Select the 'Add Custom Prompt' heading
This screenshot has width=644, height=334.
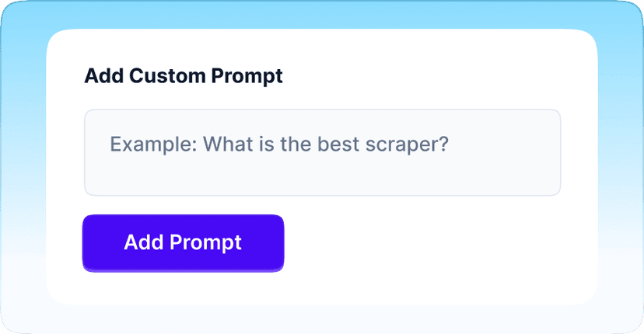(x=184, y=76)
